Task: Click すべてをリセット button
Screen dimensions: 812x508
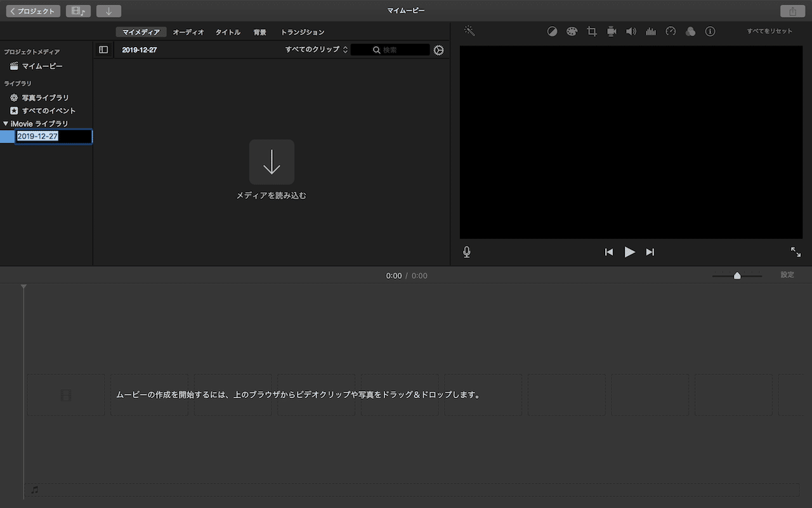Action: point(769,31)
